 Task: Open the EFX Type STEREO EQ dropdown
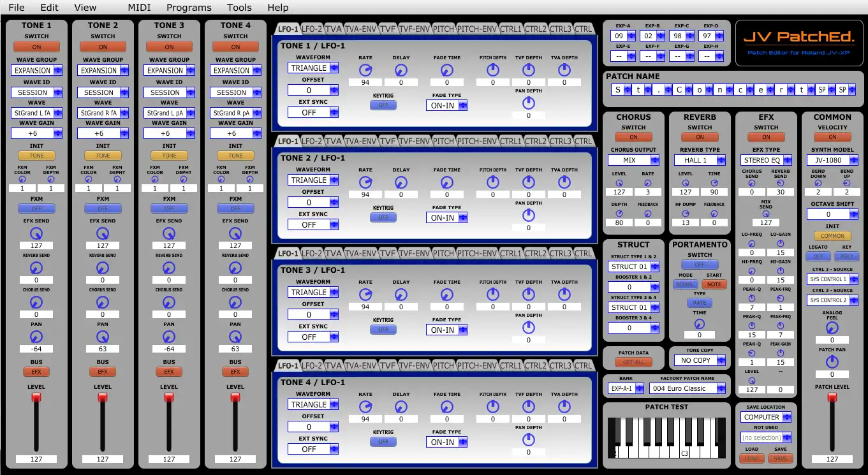click(766, 160)
